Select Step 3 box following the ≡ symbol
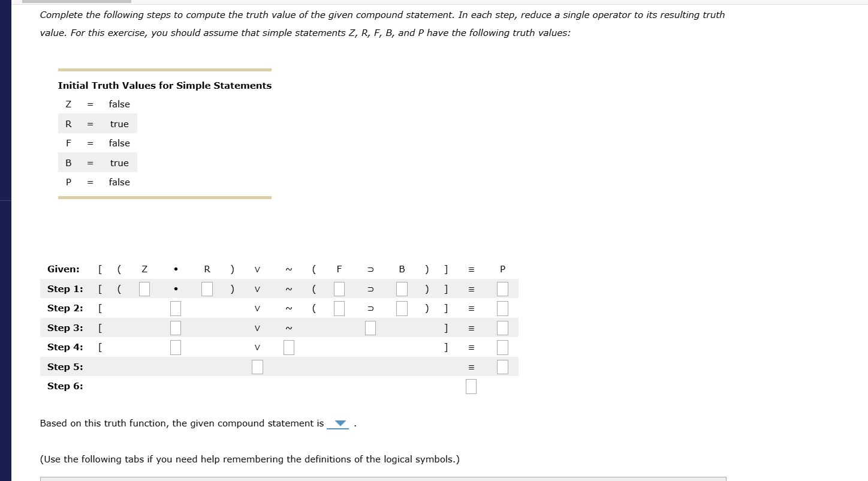The image size is (868, 481). (502, 327)
